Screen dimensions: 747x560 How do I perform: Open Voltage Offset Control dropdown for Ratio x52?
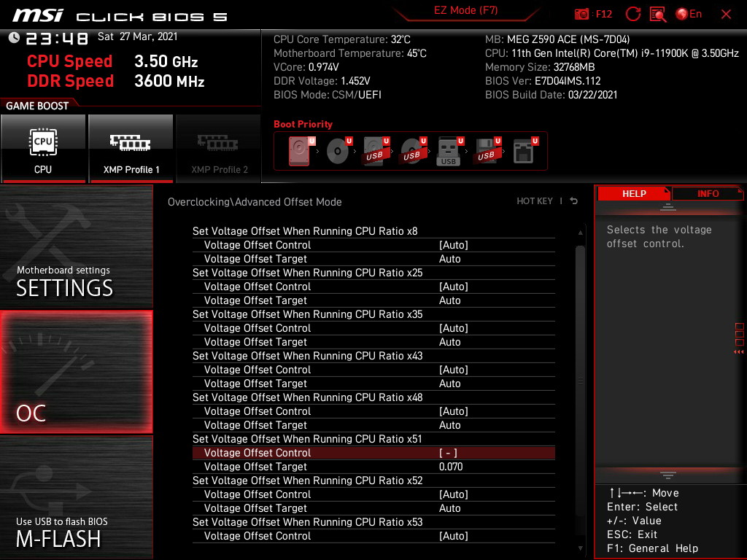tap(373, 494)
